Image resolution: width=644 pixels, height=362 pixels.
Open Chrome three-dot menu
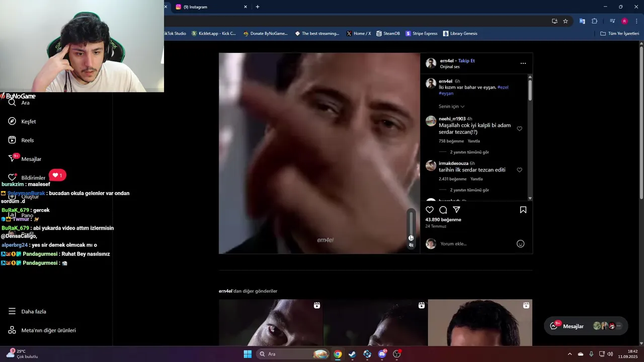[636, 21]
